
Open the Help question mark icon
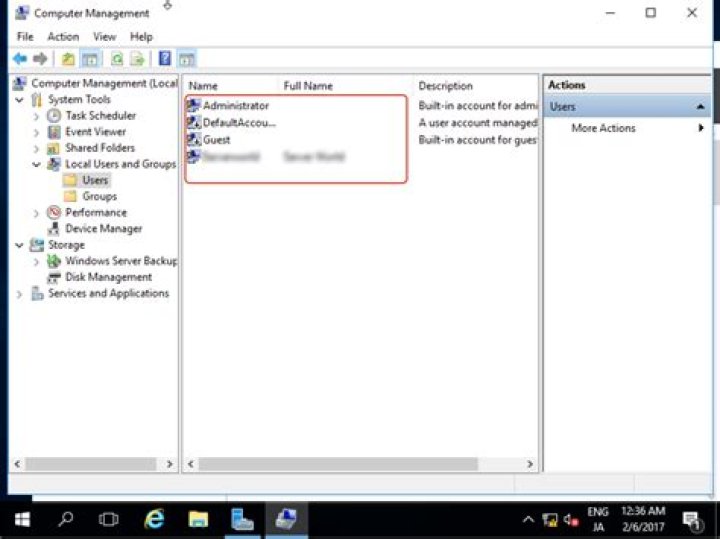[164, 59]
